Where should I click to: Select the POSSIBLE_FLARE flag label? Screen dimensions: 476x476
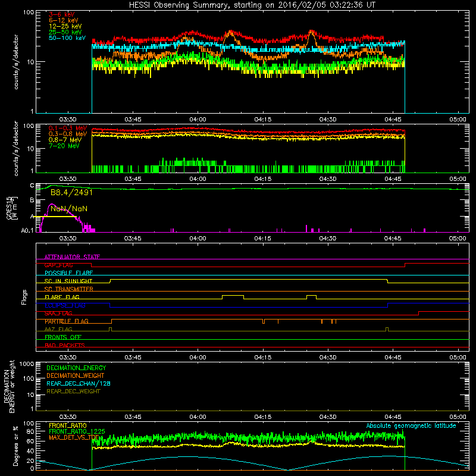(68, 273)
